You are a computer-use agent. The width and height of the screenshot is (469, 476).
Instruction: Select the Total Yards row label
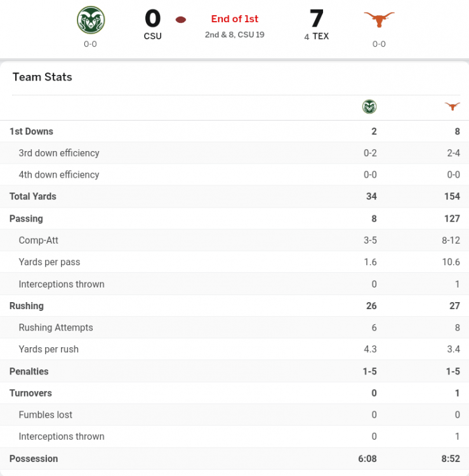33,196
